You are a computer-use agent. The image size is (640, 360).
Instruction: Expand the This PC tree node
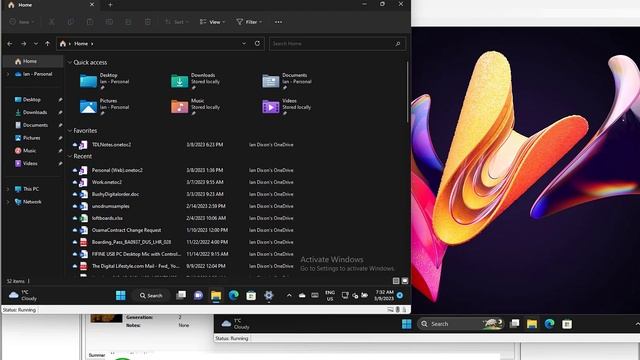[8, 189]
